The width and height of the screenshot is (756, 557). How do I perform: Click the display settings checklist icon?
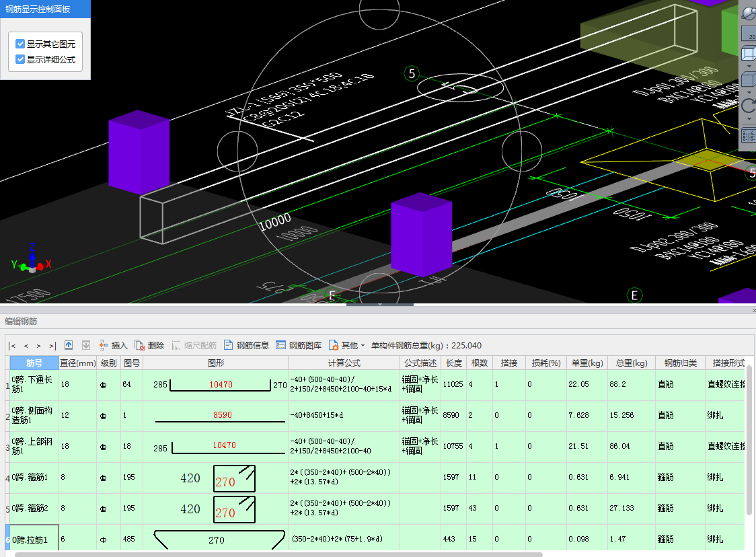pos(749,135)
